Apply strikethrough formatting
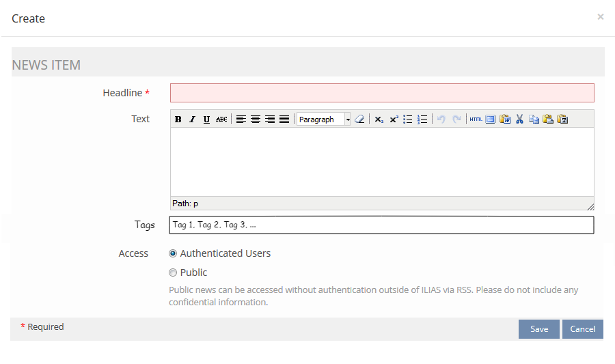This screenshot has height=364, width=615. (221, 120)
